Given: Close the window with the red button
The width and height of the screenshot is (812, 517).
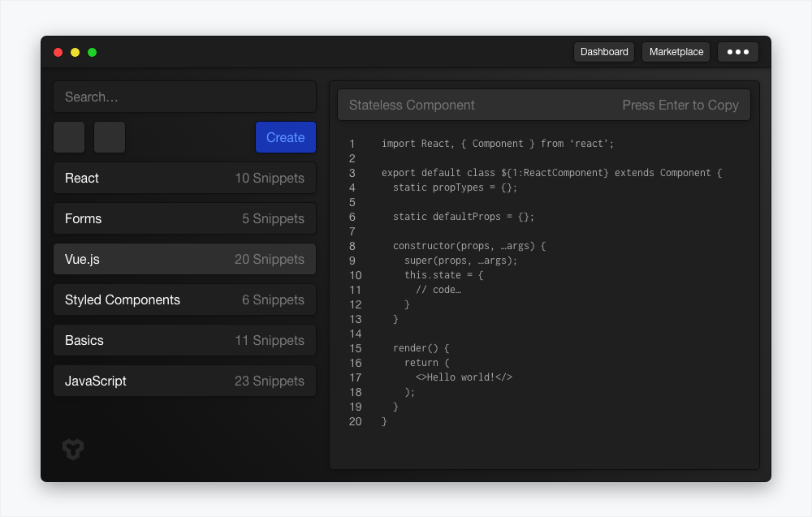Looking at the screenshot, I should (x=58, y=52).
